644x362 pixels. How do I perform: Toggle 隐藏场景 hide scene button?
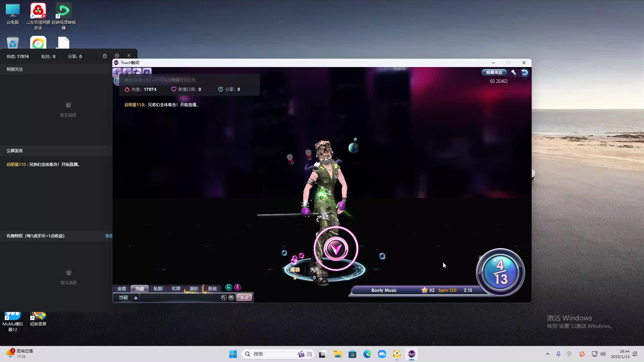click(x=494, y=72)
